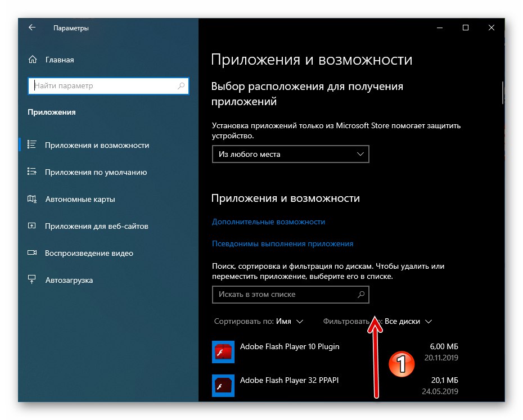Viewport: 523px width, 420px height.
Task: Open the Главная home icon
Action: [x=33, y=60]
